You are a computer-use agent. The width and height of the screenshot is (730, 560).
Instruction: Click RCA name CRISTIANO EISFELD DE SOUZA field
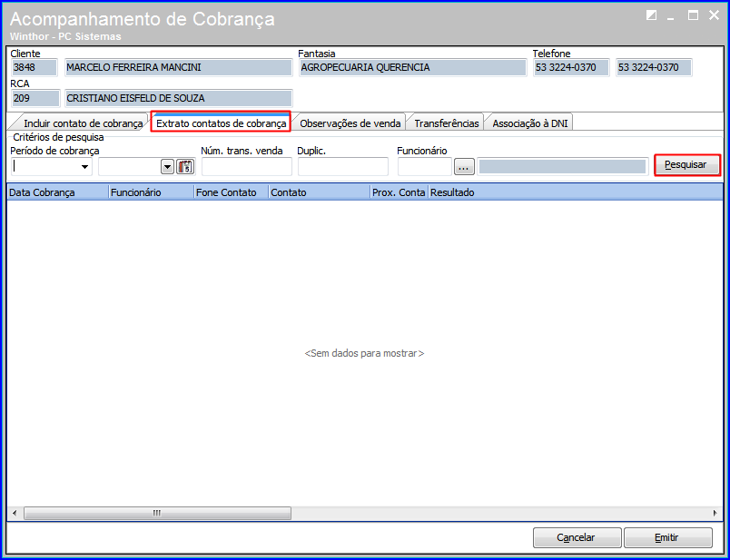(x=178, y=98)
